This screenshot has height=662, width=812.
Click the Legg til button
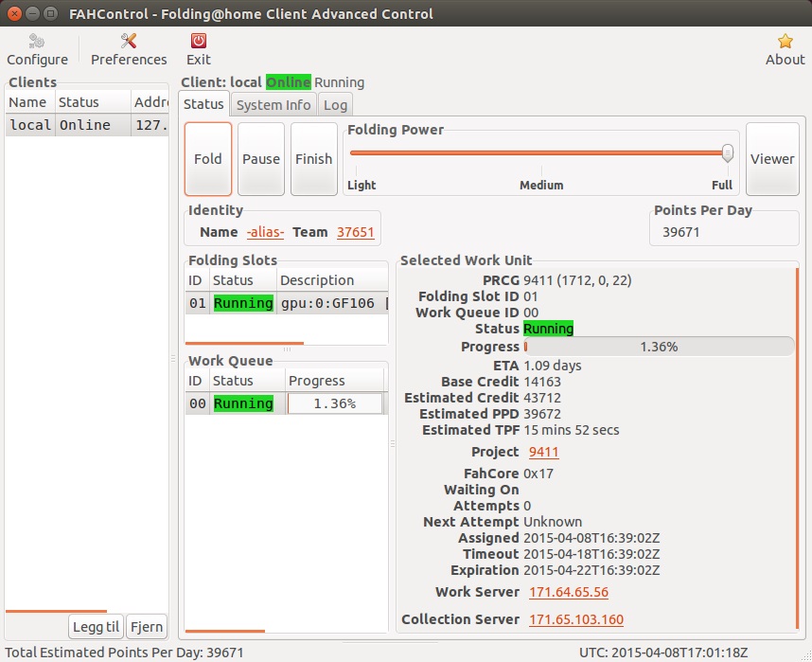[x=96, y=627]
